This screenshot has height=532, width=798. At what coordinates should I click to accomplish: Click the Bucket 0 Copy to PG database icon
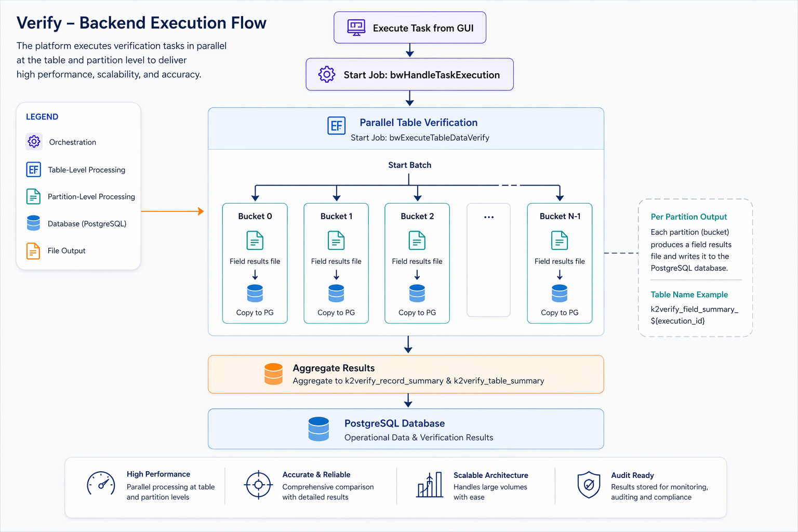click(255, 293)
